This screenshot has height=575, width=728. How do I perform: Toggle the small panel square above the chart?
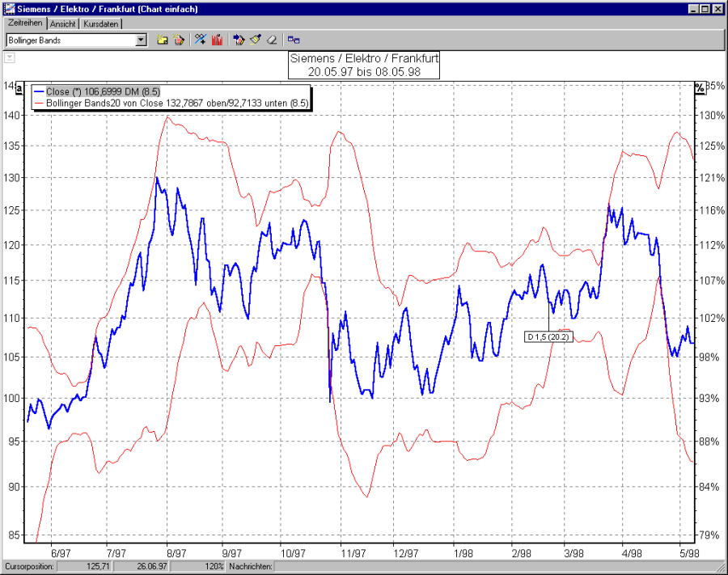coord(9,57)
